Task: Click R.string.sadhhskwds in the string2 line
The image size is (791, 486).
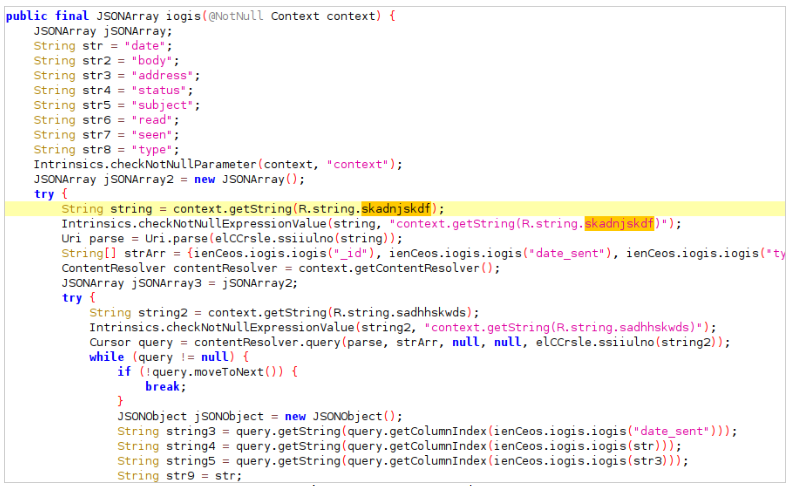Action: click(400, 313)
